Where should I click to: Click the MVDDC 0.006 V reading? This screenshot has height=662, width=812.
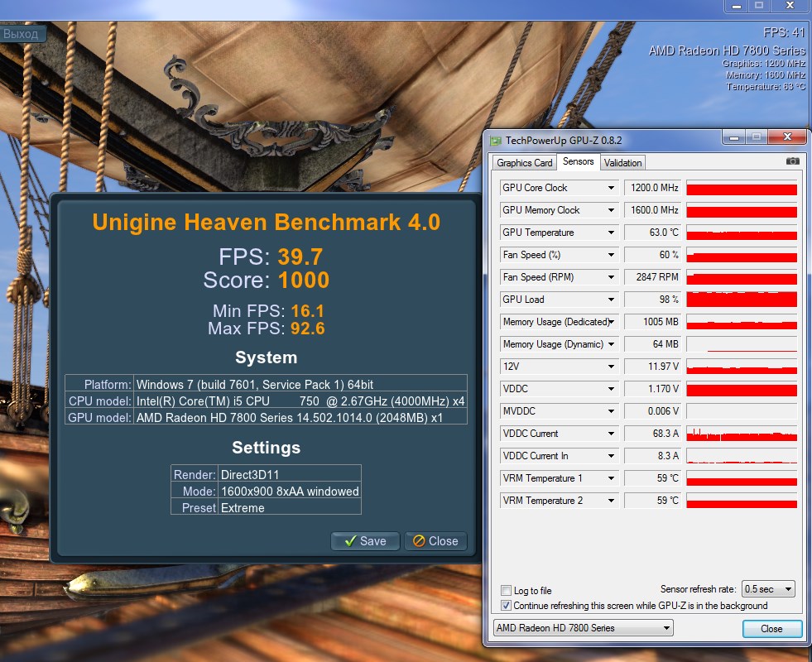(654, 411)
